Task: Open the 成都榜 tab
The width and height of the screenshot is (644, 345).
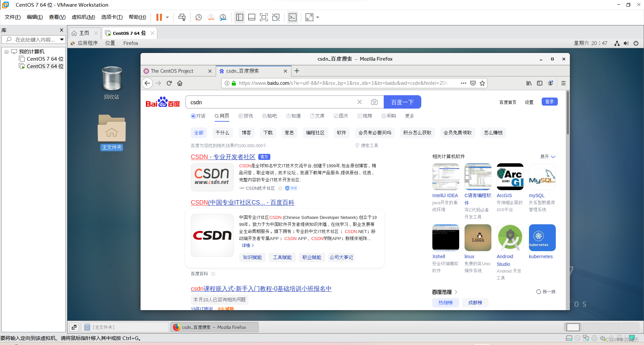Action: click(x=475, y=303)
